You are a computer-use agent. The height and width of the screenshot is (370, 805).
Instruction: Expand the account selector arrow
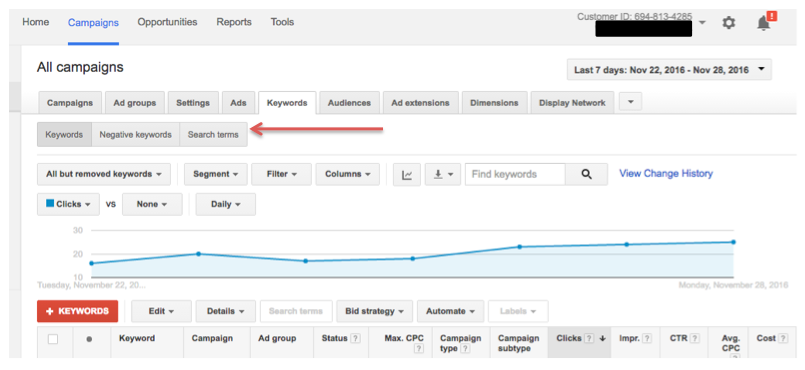coord(702,23)
